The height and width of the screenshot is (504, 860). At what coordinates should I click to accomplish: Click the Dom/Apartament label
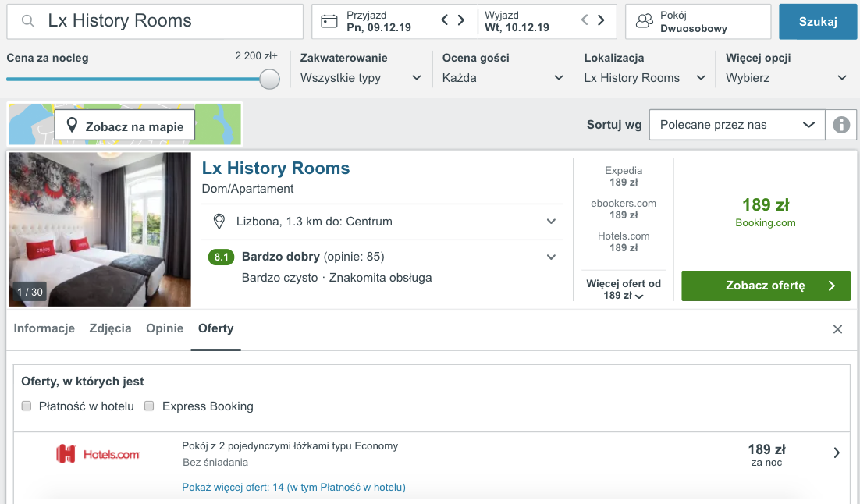click(x=248, y=189)
